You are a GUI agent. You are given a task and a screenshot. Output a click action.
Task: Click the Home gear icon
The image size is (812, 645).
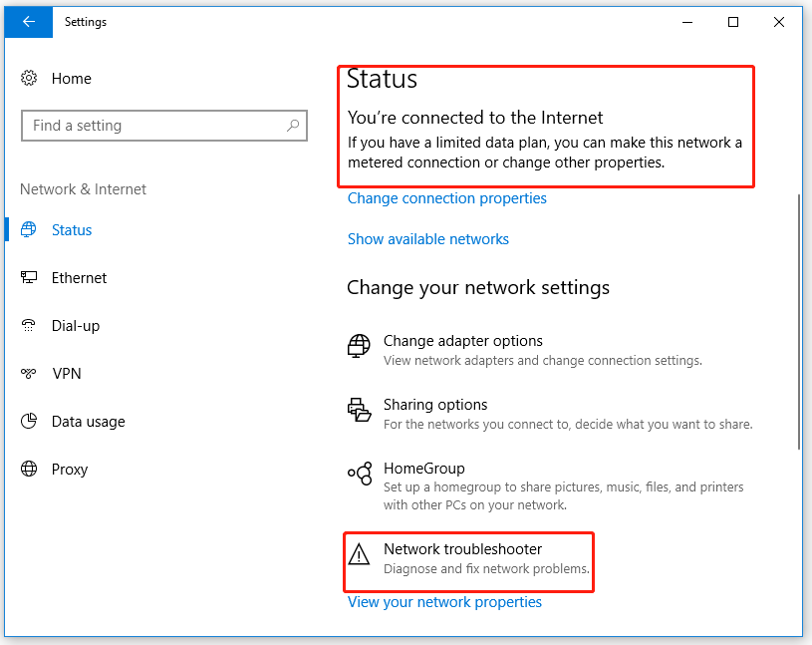click(x=29, y=79)
